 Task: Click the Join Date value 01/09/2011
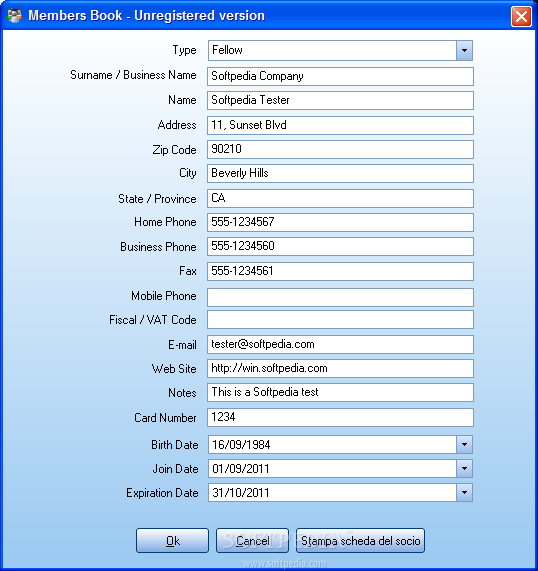pyautogui.click(x=241, y=469)
